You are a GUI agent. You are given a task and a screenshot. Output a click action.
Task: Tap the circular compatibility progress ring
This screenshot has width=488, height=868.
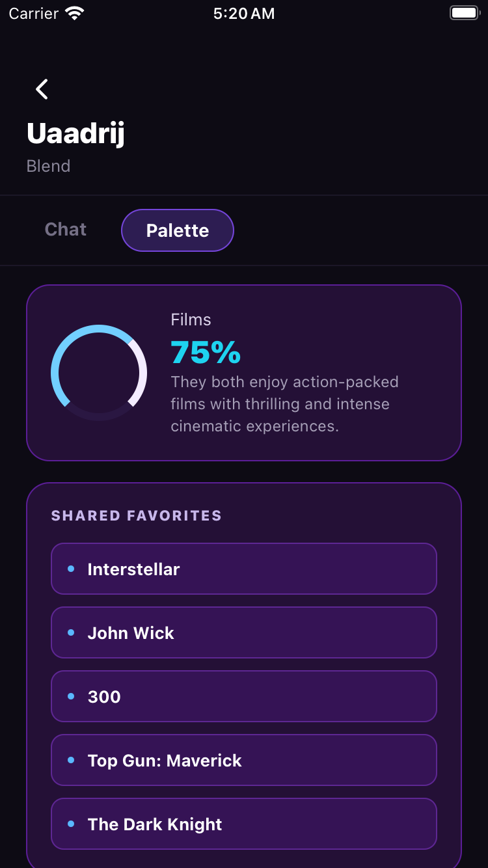tap(99, 373)
